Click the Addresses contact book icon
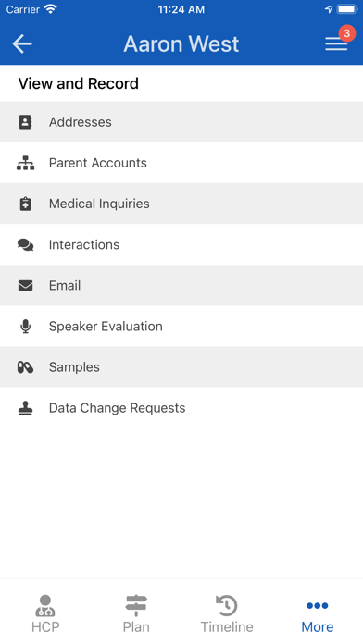The height and width of the screenshot is (644, 363). point(26,122)
